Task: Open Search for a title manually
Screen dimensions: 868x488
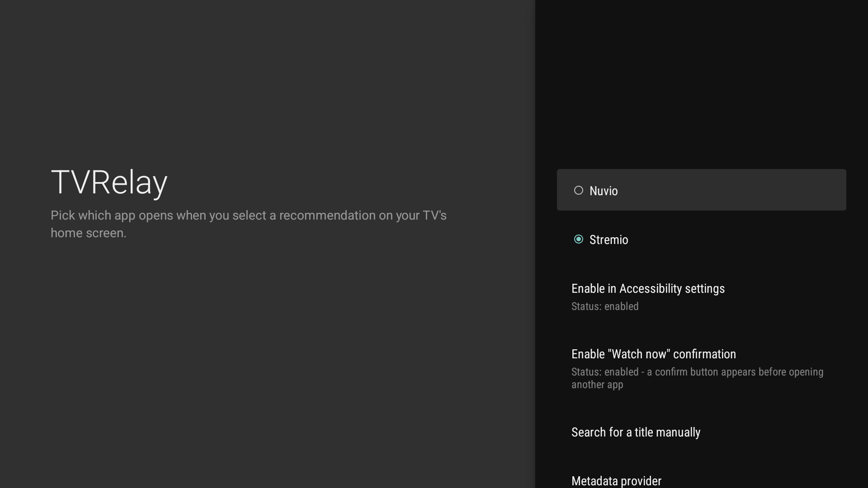Action: pyautogui.click(x=701, y=432)
